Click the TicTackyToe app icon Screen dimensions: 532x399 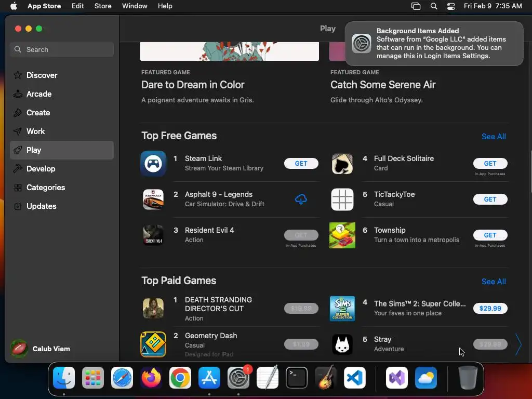(342, 199)
